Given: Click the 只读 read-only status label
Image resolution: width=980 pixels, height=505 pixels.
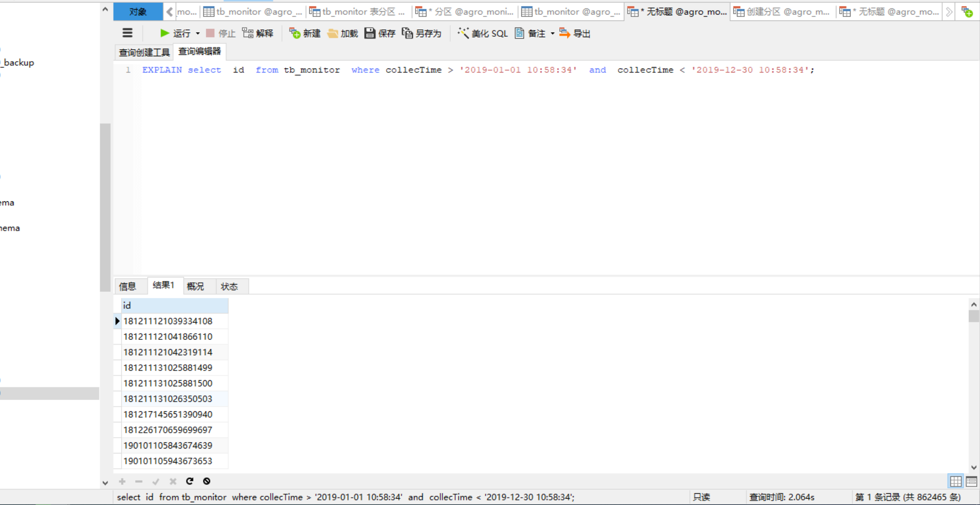Looking at the screenshot, I should [x=701, y=497].
